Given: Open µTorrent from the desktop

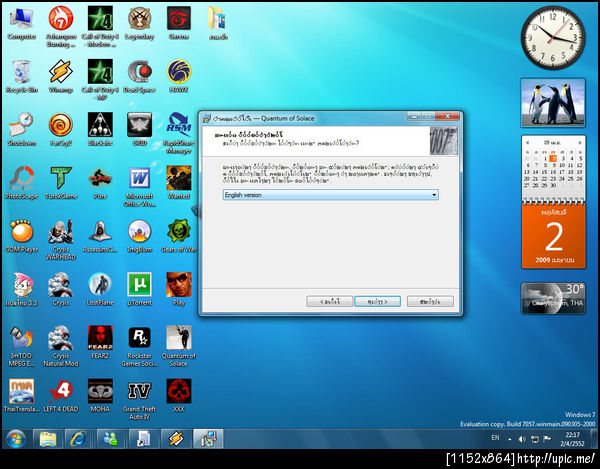Looking at the screenshot, I should 140,290.
